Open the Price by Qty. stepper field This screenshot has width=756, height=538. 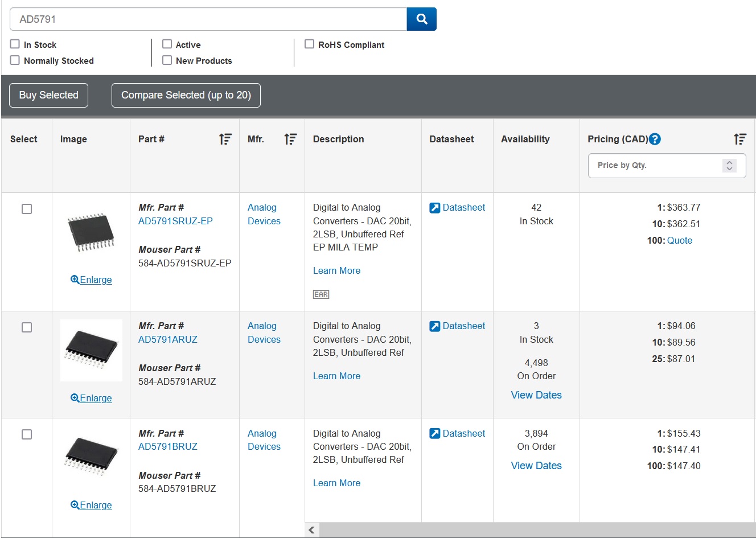point(667,165)
